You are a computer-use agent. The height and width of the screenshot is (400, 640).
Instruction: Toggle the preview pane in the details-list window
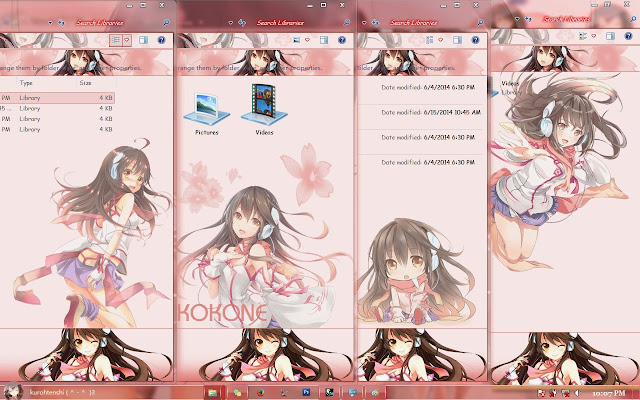pos(143,40)
